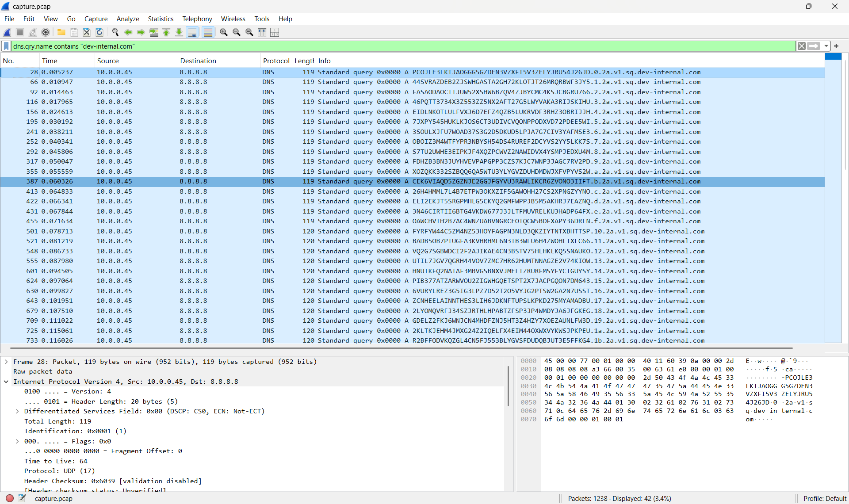Find a packet with magnifier icon
This screenshot has width=849, height=504.
[115, 32]
